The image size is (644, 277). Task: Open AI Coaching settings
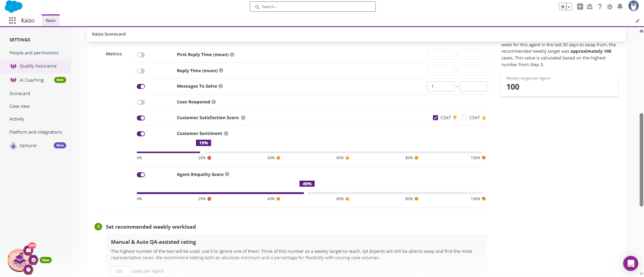click(x=32, y=80)
